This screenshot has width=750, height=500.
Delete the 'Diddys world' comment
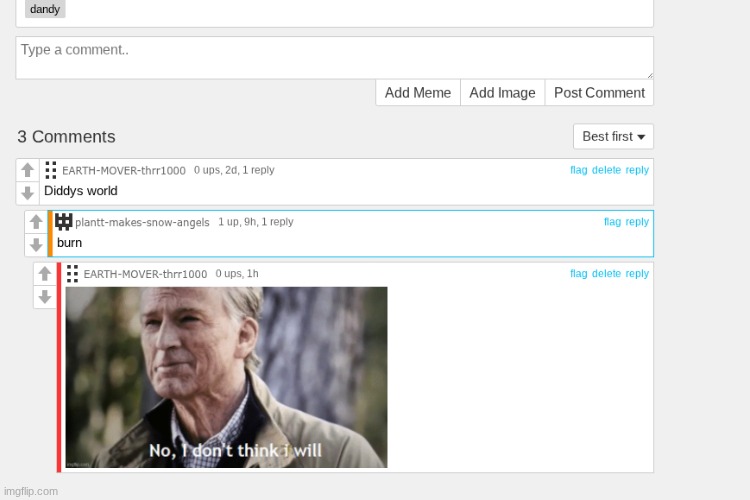[x=606, y=170]
